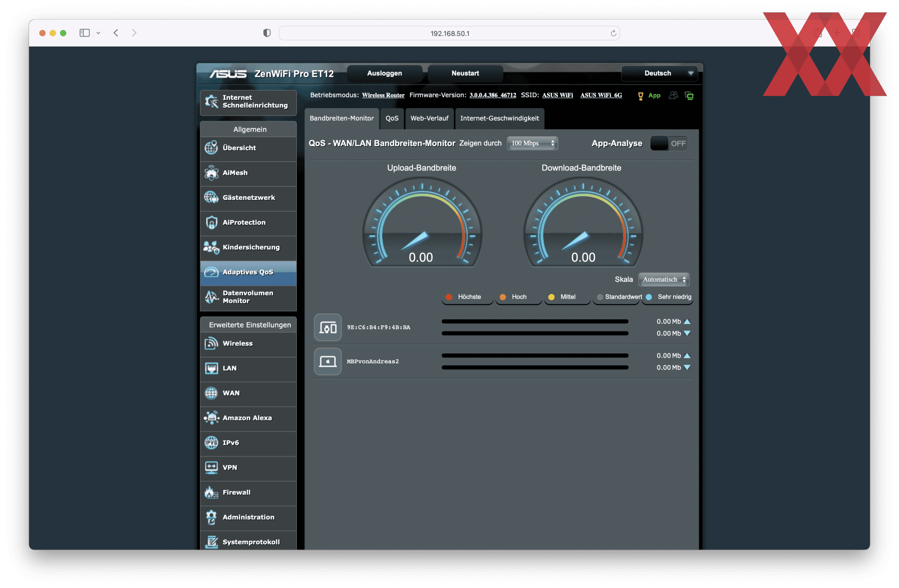Open the Deutsch language dropdown
The width and height of the screenshot is (899, 588).
click(x=659, y=73)
